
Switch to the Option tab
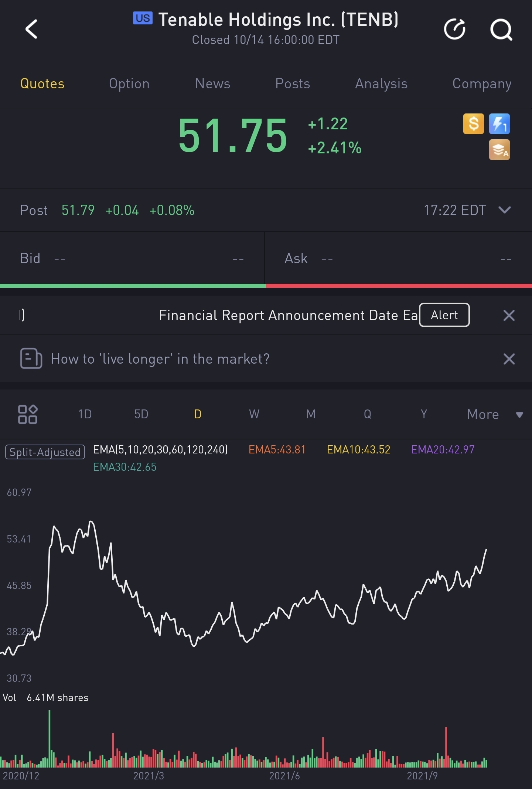pos(129,84)
